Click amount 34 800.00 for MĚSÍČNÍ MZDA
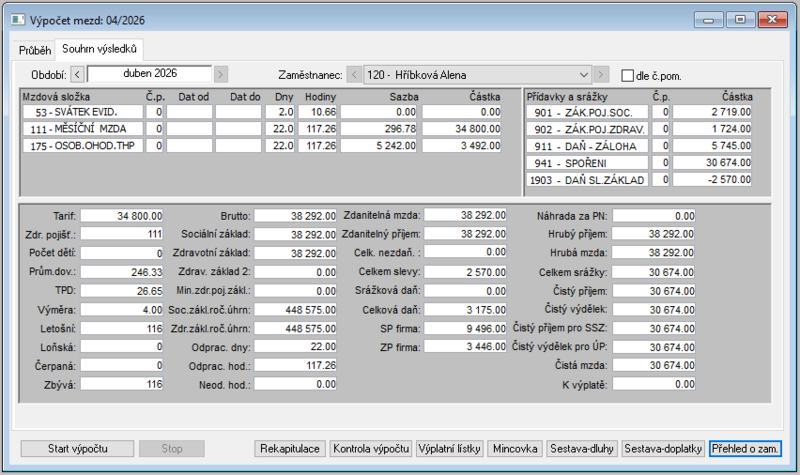This screenshot has height=475, width=800. 462,129
